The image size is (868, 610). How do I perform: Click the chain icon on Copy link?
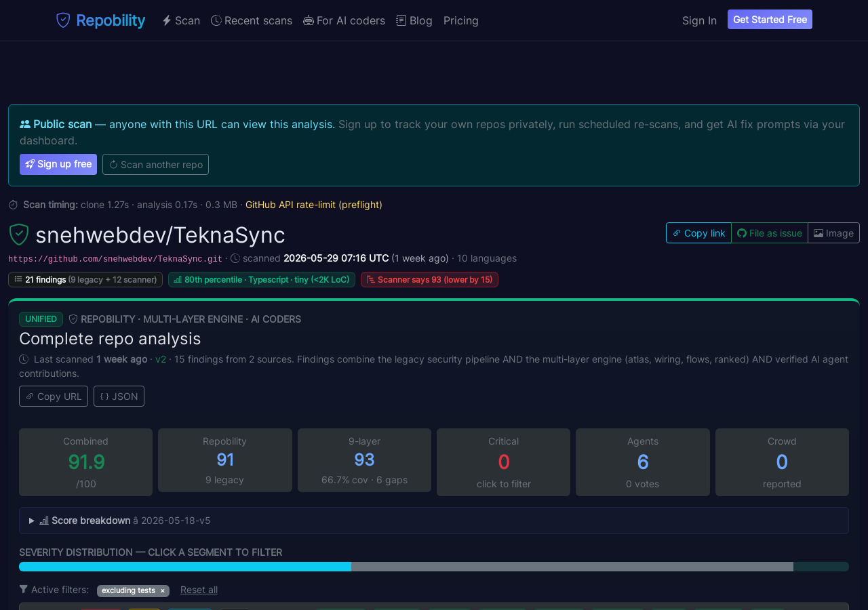(x=677, y=233)
